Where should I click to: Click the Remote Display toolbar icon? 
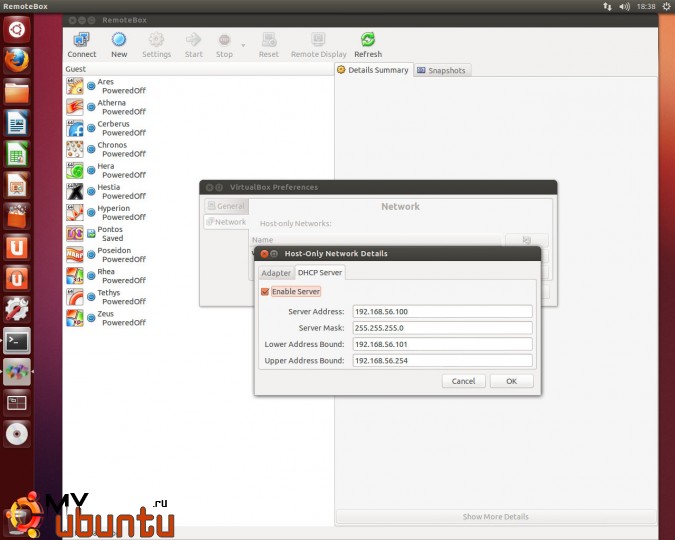pos(318,41)
